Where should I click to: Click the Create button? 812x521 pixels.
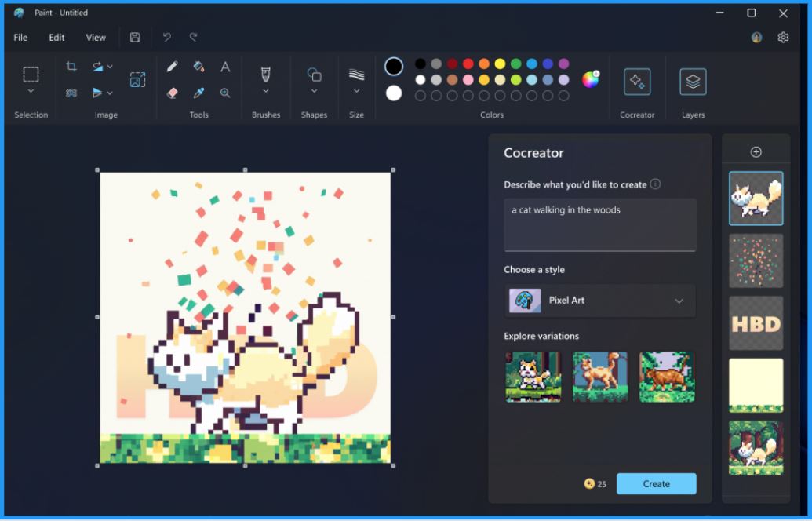(656, 483)
